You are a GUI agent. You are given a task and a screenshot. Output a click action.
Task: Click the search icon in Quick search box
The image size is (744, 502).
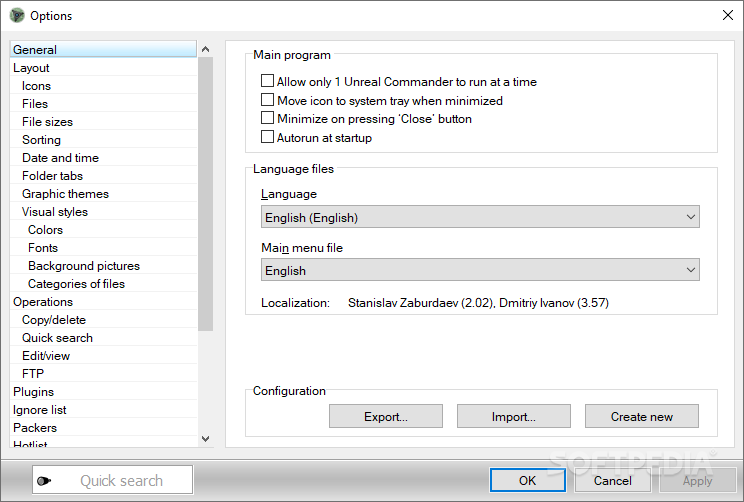click(x=44, y=481)
